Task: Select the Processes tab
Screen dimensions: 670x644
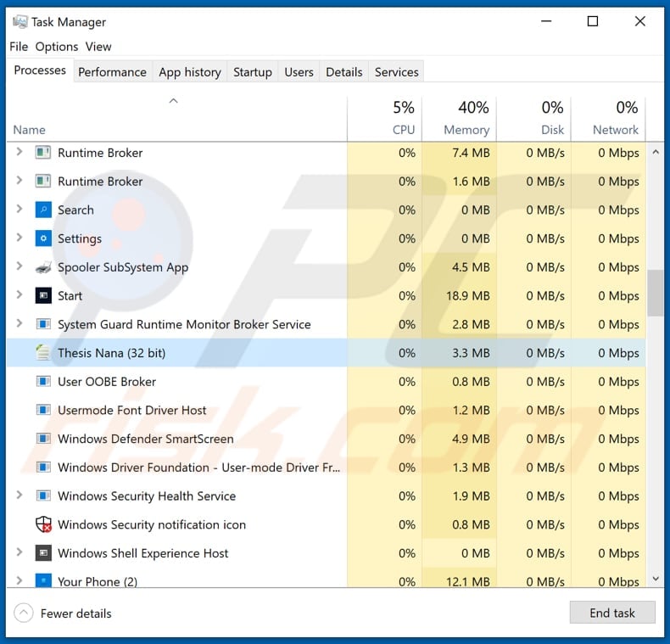Action: coord(40,70)
